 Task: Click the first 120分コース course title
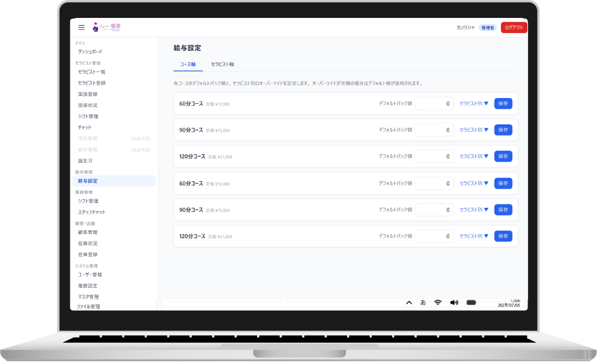(192, 156)
